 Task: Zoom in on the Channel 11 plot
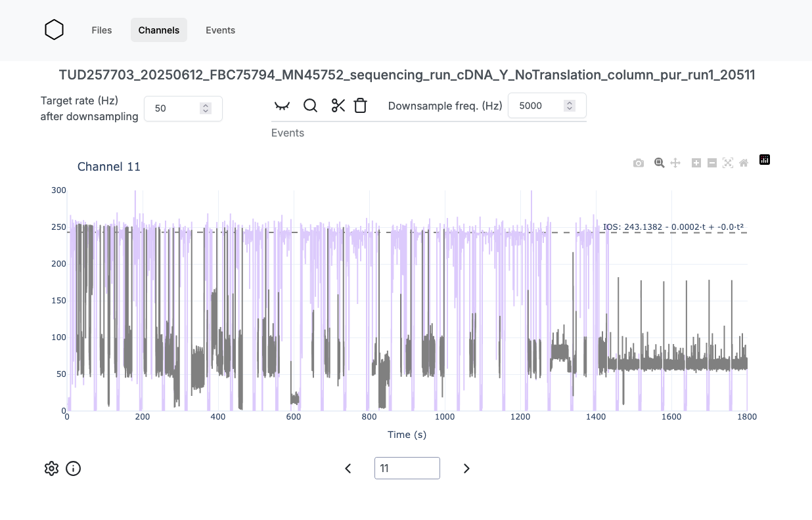pos(696,162)
